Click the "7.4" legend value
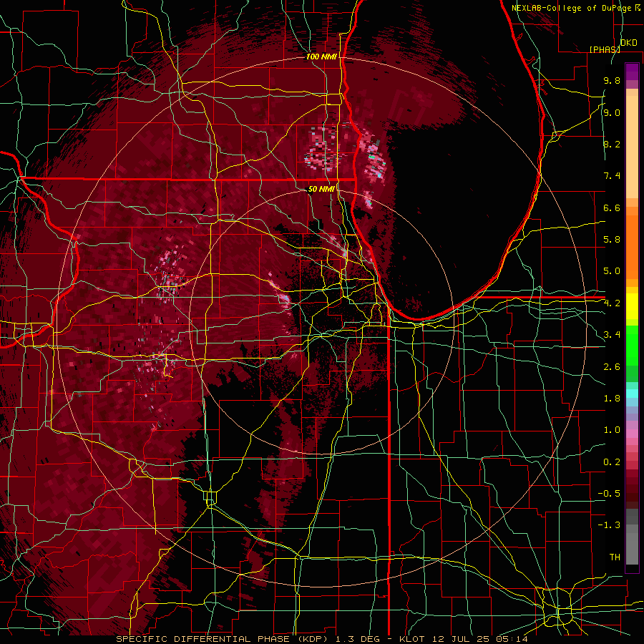 (612, 176)
